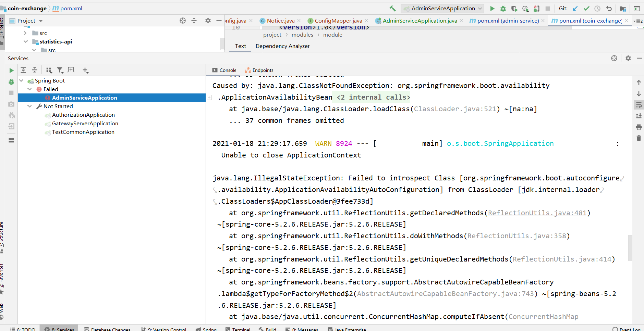Click 'modules' breadcrumb in editor
The height and width of the screenshot is (331, 644).
coord(302,35)
